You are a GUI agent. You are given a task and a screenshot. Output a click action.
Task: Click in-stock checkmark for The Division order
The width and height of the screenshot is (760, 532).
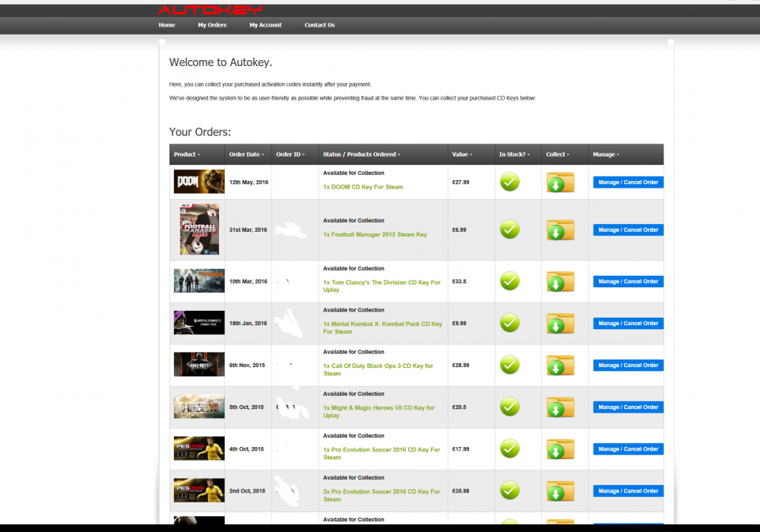pyautogui.click(x=510, y=281)
